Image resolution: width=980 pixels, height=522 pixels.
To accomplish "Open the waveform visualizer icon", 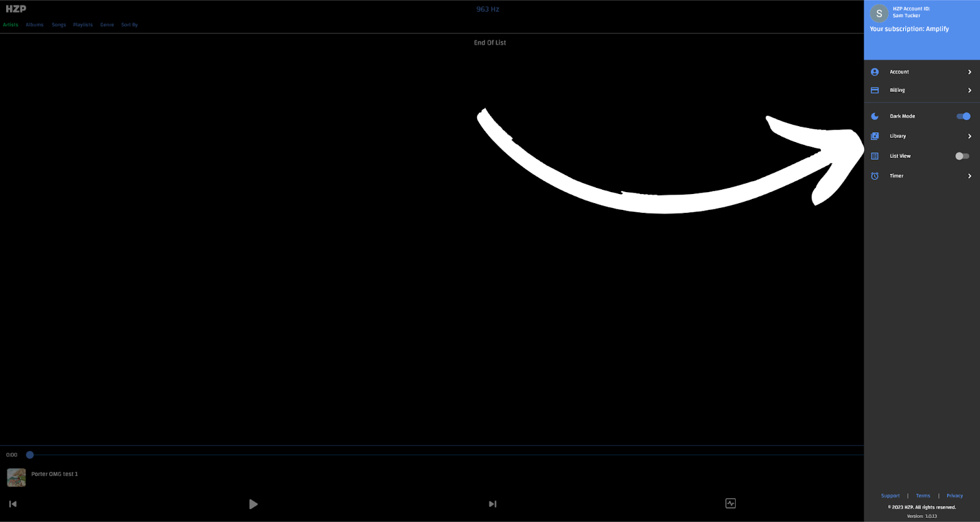I will pyautogui.click(x=730, y=504).
